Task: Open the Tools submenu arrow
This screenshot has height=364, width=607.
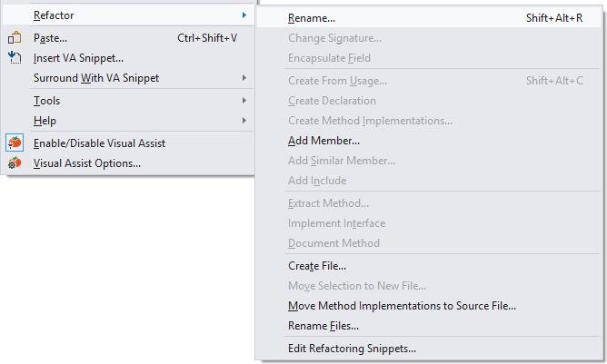Action: click(244, 101)
